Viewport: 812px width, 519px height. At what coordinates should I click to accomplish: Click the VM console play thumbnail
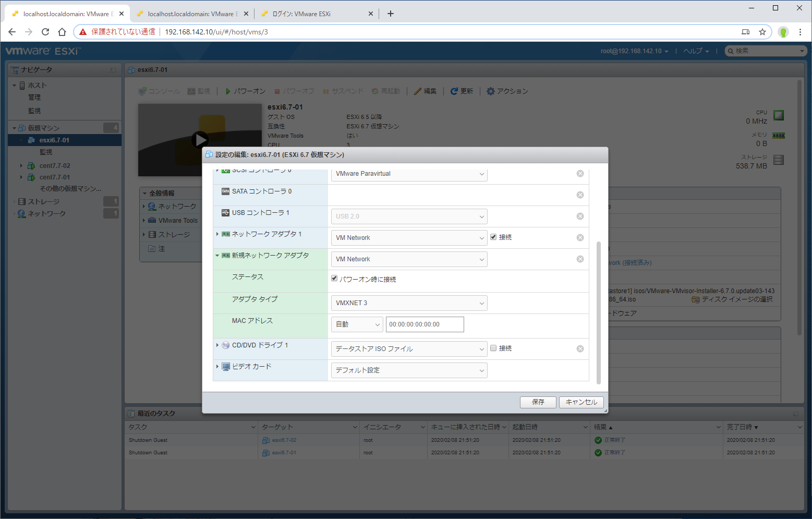pyautogui.click(x=200, y=139)
